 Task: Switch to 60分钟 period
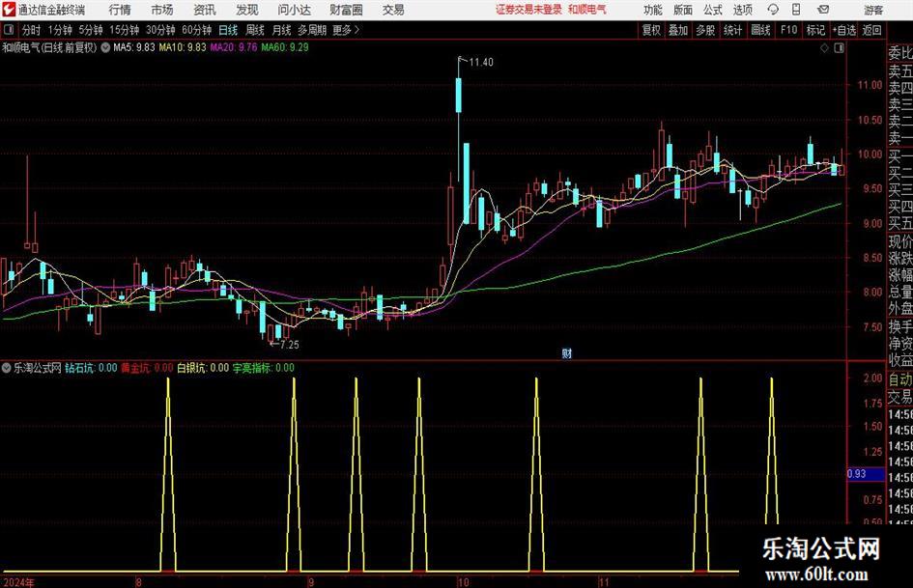click(197, 30)
